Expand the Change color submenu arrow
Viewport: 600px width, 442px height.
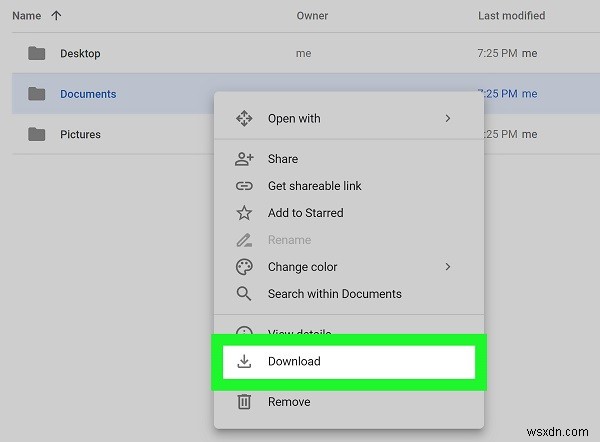447,267
